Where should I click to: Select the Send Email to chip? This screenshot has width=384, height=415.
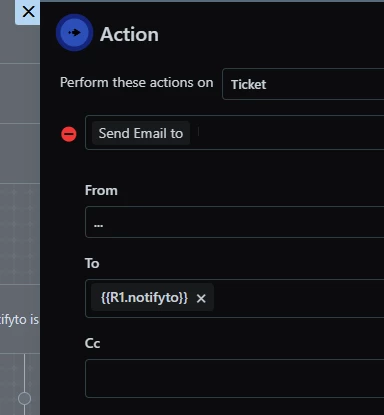(x=141, y=133)
